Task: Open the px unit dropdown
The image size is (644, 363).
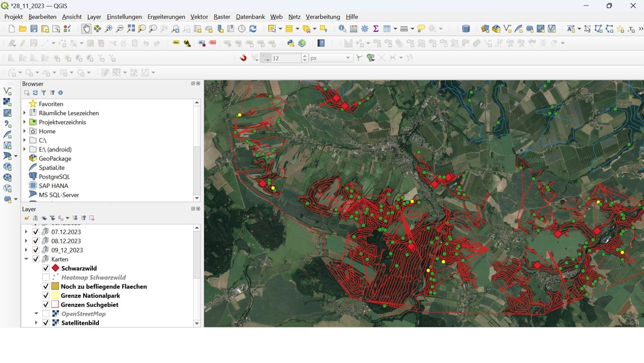Action: [x=347, y=58]
